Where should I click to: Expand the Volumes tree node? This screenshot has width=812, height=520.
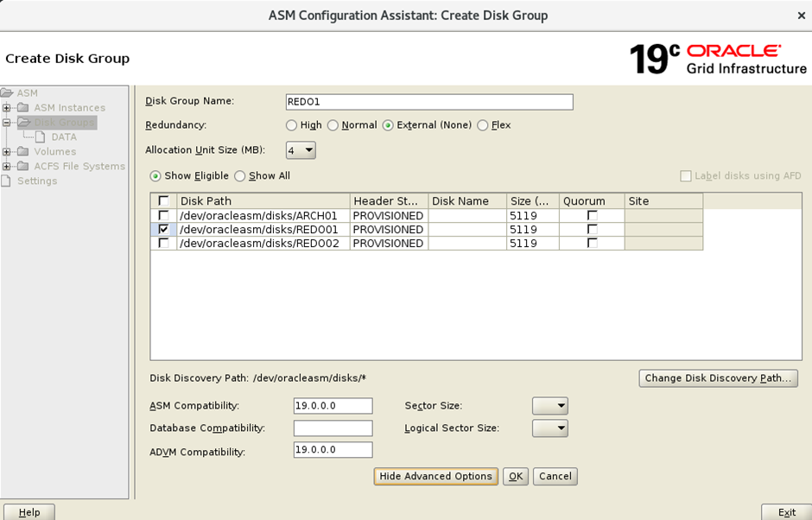6,152
